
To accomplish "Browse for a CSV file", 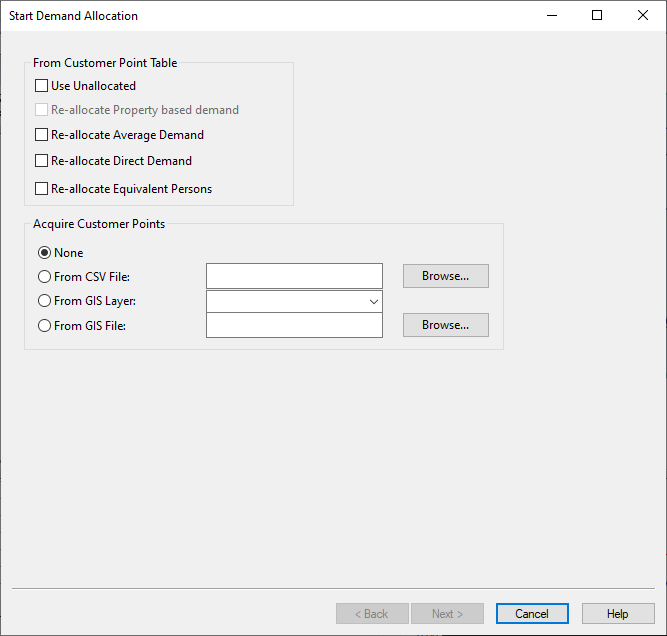I will click(x=446, y=276).
